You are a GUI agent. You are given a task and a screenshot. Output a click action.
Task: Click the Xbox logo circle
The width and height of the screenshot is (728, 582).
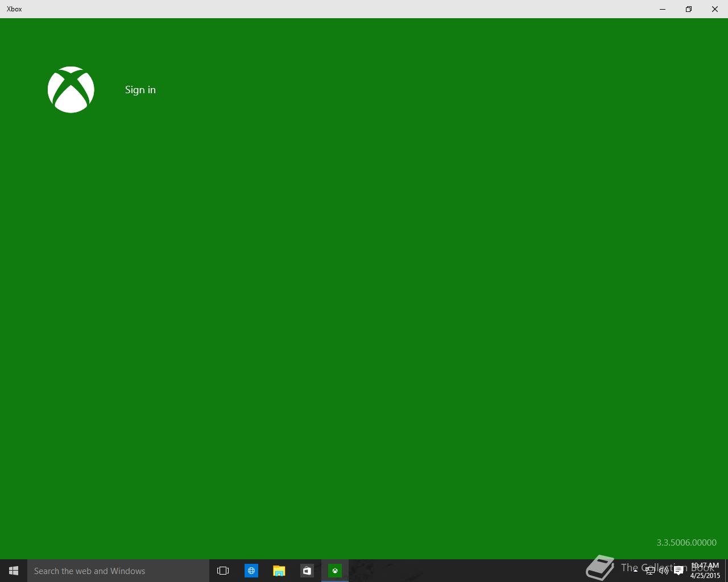[x=71, y=90]
